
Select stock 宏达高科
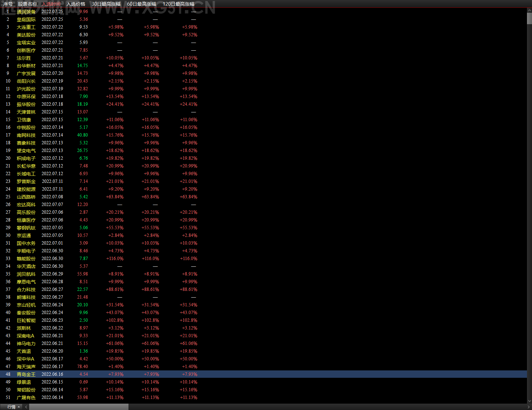tap(26, 205)
